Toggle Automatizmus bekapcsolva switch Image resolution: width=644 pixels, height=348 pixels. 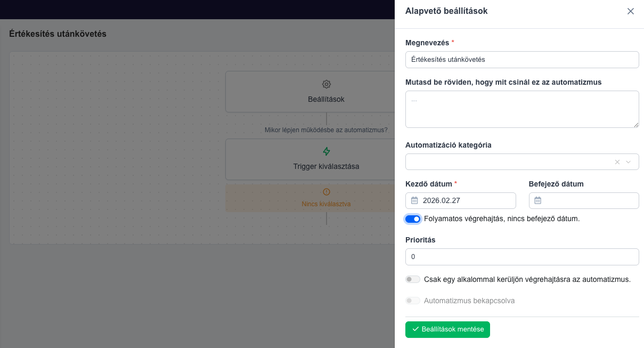pos(413,301)
